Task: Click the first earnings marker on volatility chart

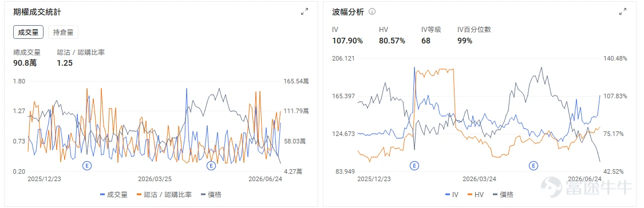Action: (x=414, y=165)
